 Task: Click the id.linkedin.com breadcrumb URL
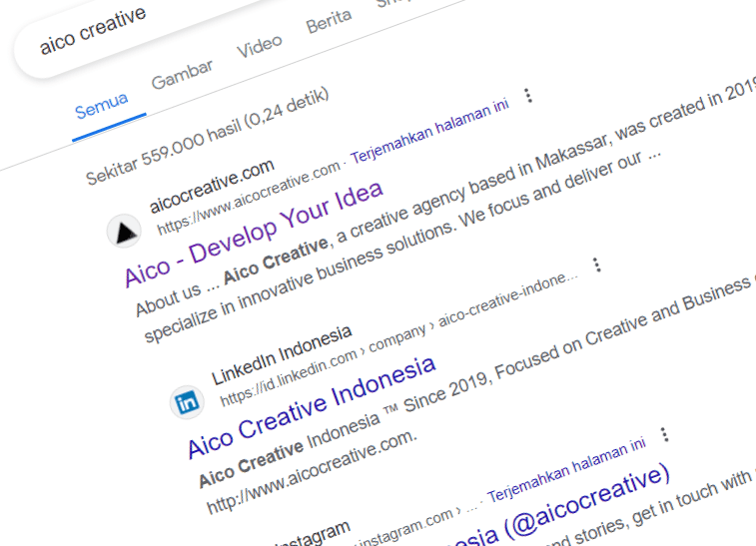398,339
